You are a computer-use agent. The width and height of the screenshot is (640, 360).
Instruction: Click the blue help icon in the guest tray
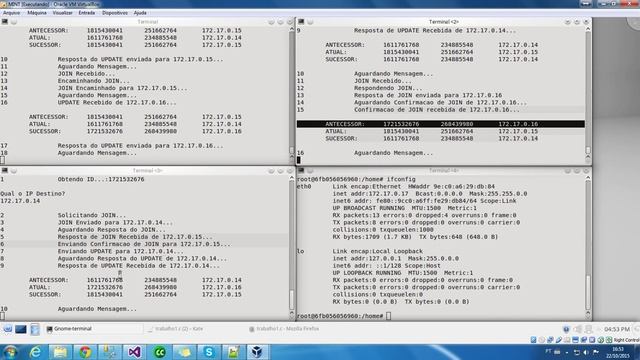coord(566,329)
